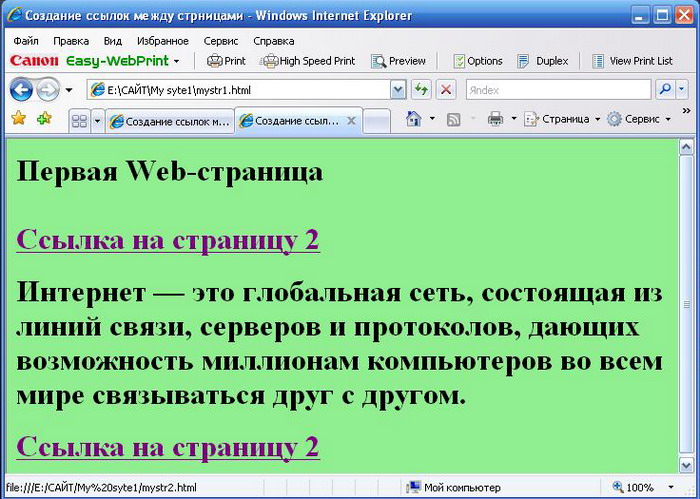The image size is (700, 499).
Task: Expand the address bar history dropdown
Action: point(398,90)
